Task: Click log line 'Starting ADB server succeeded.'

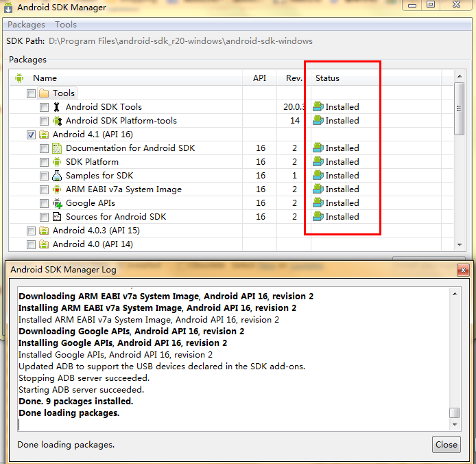Action: click(x=82, y=390)
